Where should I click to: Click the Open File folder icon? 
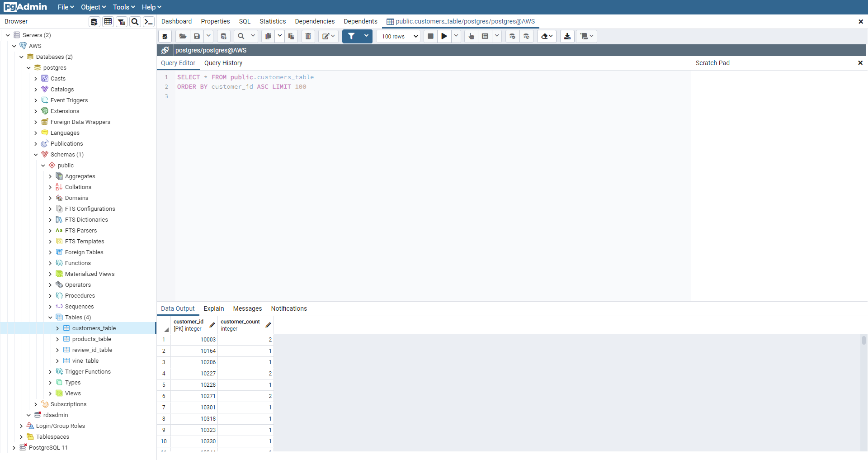[183, 36]
